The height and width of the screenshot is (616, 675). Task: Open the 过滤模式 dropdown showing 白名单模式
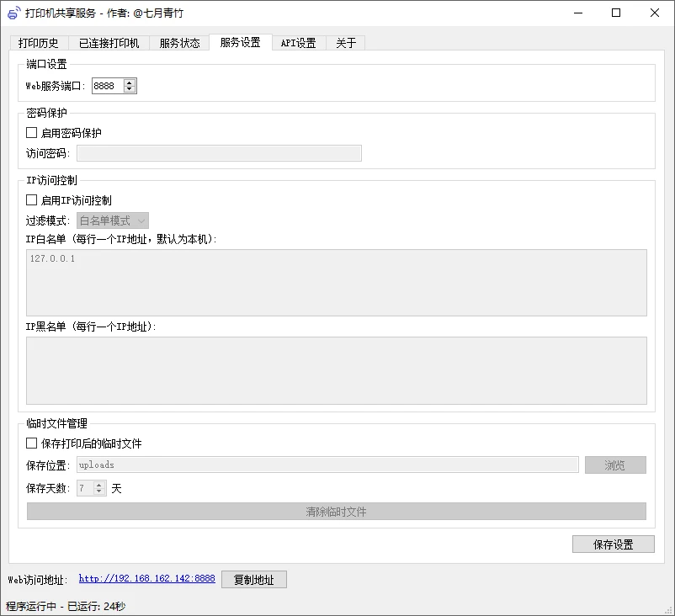coord(112,220)
